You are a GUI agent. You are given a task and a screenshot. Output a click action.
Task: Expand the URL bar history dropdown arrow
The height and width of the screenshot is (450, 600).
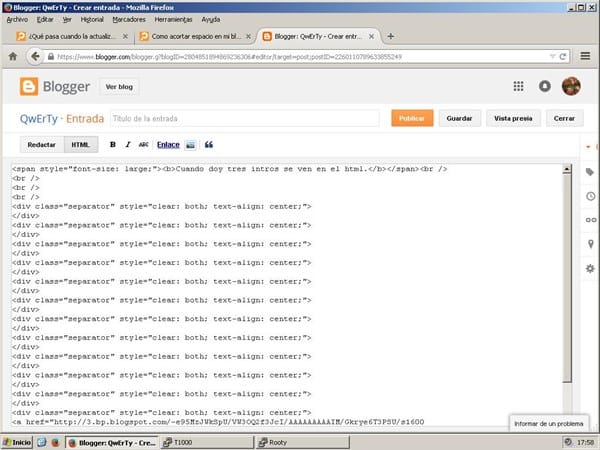pos(539,57)
